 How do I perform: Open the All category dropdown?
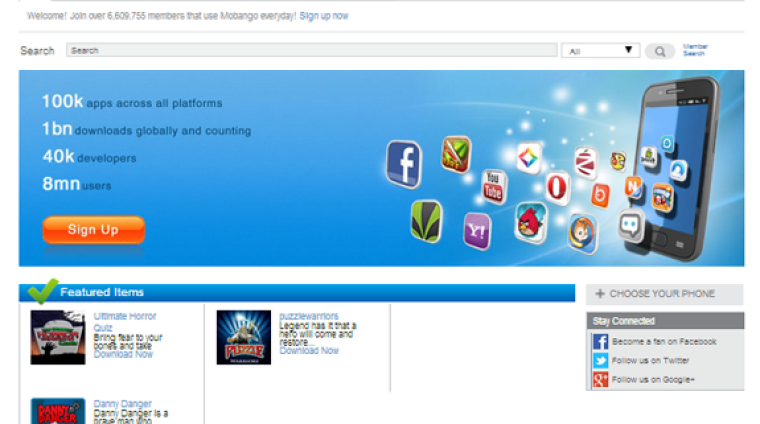(x=600, y=51)
